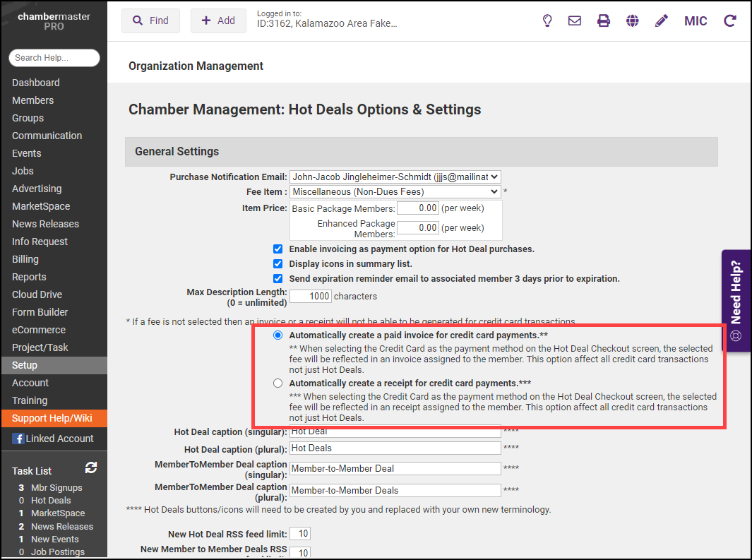Viewport: 752px width, 560px height.
Task: Click Enhanced Package Members price field
Action: point(418,227)
